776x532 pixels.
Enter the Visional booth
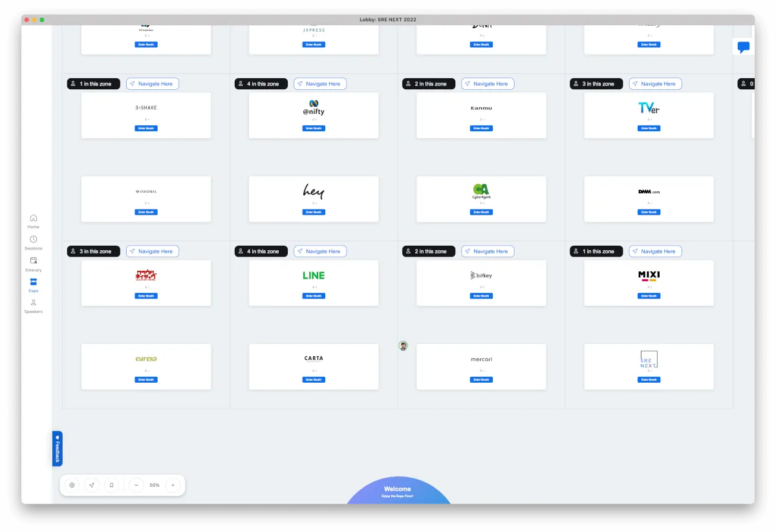click(x=146, y=212)
